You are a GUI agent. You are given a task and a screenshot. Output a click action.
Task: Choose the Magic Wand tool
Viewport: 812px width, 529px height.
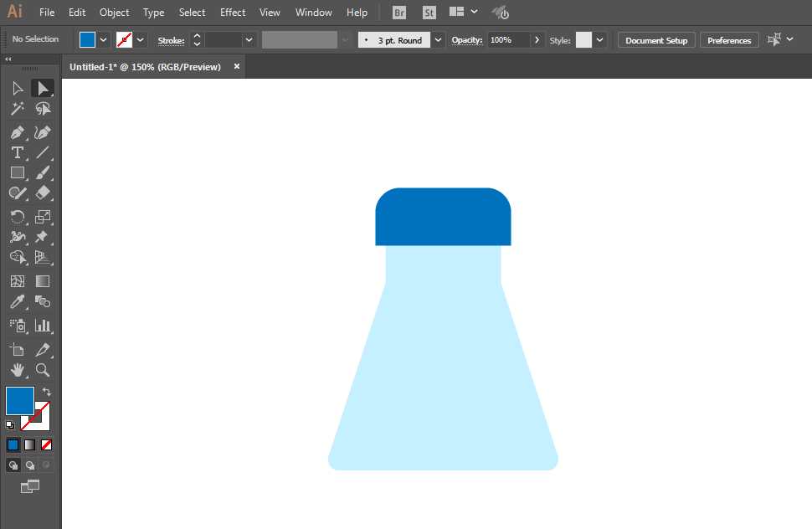point(17,109)
